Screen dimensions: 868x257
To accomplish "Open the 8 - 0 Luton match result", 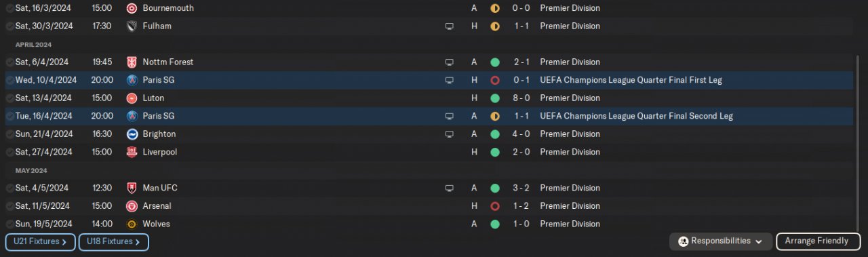I will [521, 98].
